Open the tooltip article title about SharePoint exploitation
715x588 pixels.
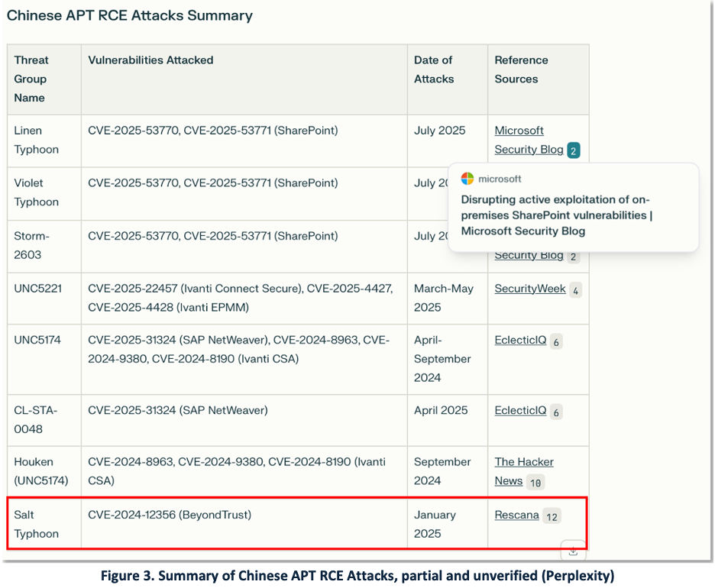click(556, 215)
